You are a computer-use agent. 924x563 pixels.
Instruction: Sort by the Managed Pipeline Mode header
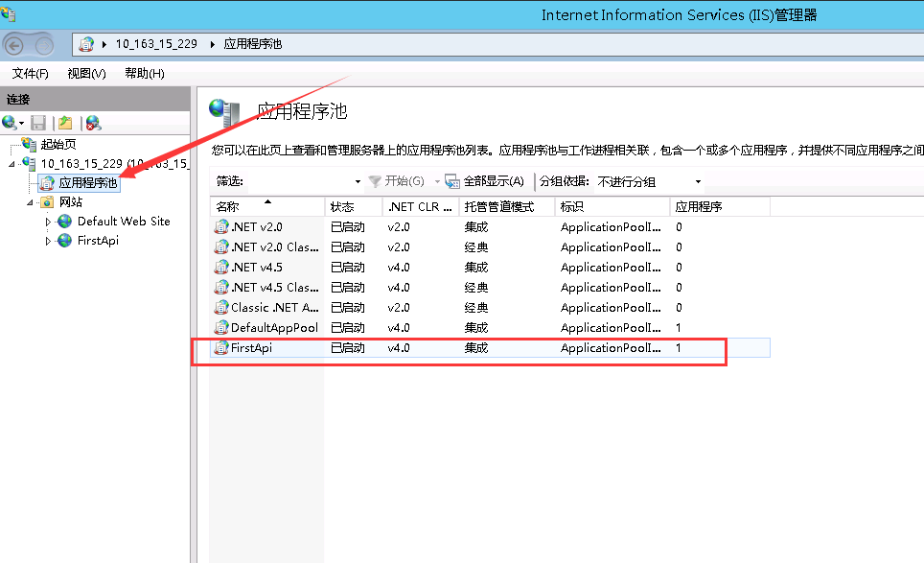point(507,207)
